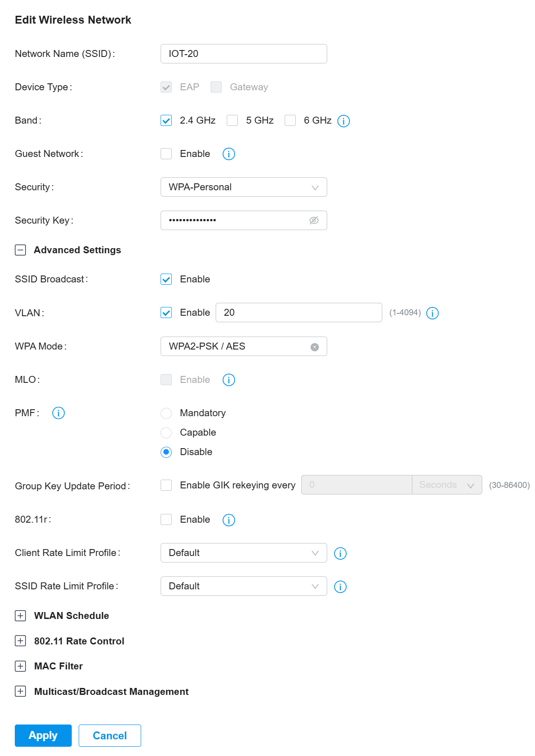Open the 802.11r info icon
This screenshot has height=756, width=535.
(x=229, y=520)
